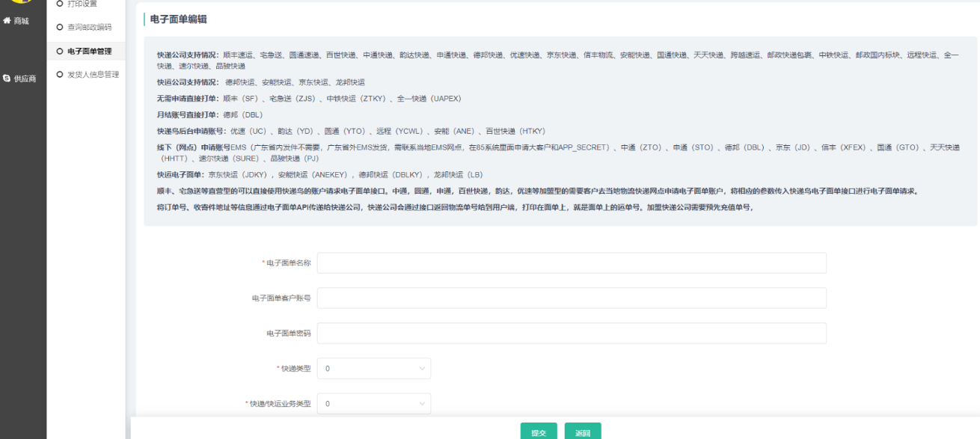980x439 pixels.
Task: Go to 查询邮政编码 in the submenu
Action: pyautogui.click(x=89, y=28)
